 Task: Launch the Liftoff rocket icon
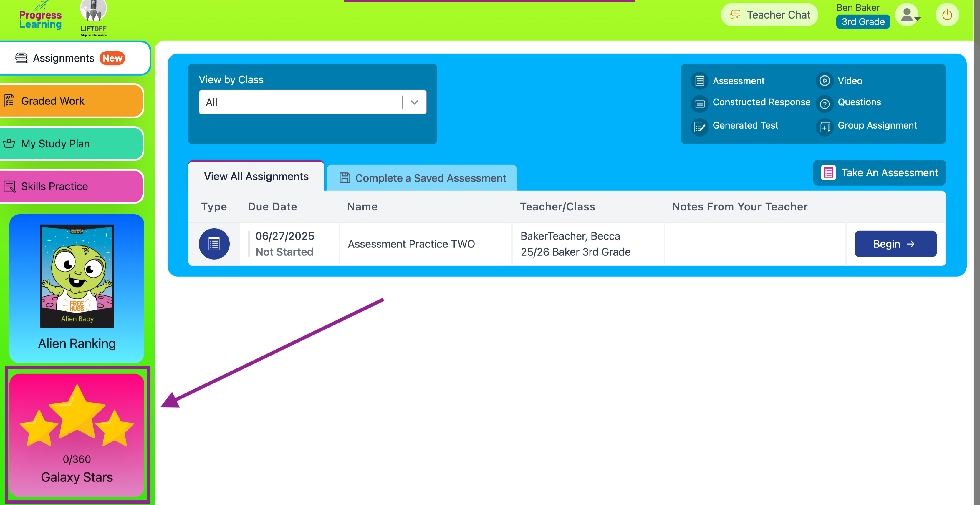click(93, 18)
